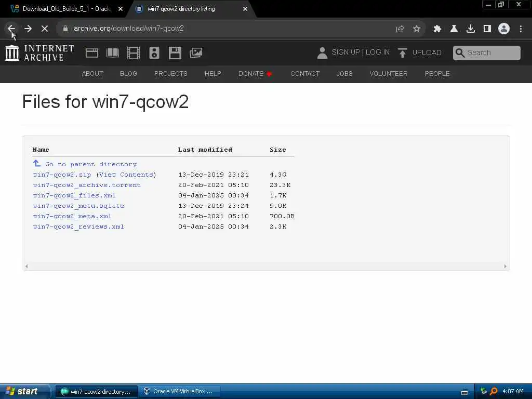
Task: Click the address bar URL
Action: pyautogui.click(x=129, y=29)
